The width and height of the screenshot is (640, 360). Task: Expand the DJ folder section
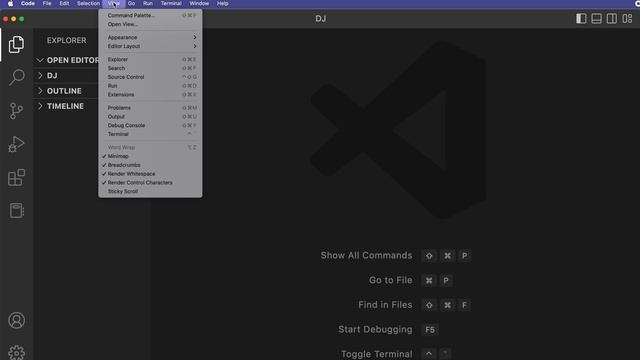(67, 76)
